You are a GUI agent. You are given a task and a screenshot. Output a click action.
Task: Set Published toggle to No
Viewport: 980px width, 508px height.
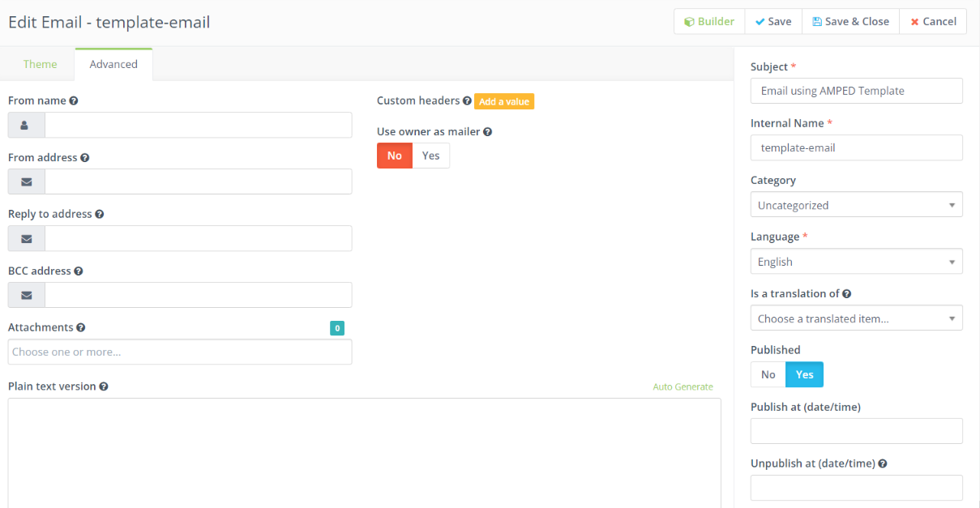(768, 374)
